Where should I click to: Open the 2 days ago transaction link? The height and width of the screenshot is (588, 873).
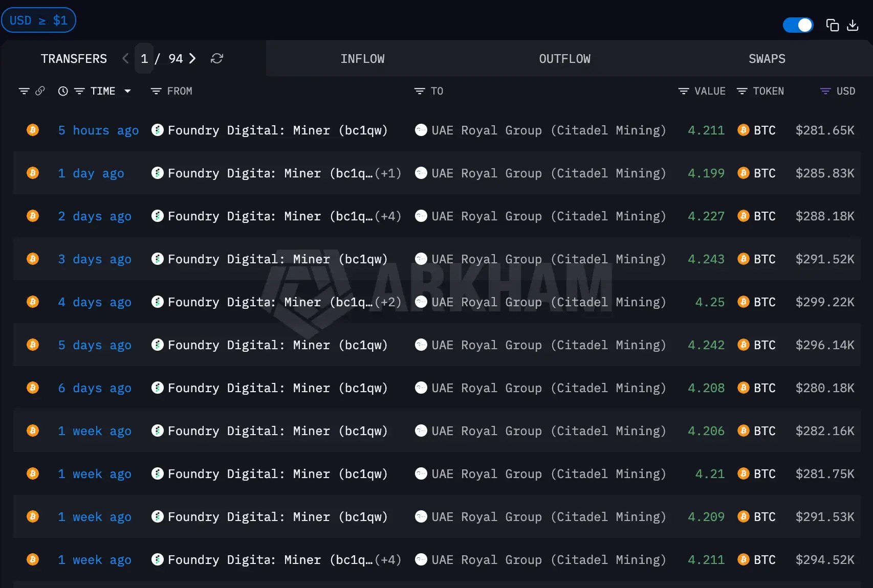pyautogui.click(x=95, y=216)
